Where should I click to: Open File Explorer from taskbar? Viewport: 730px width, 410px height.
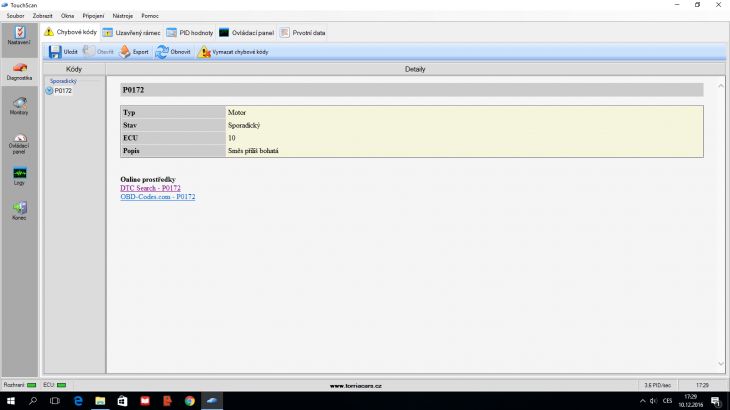pyautogui.click(x=100, y=401)
